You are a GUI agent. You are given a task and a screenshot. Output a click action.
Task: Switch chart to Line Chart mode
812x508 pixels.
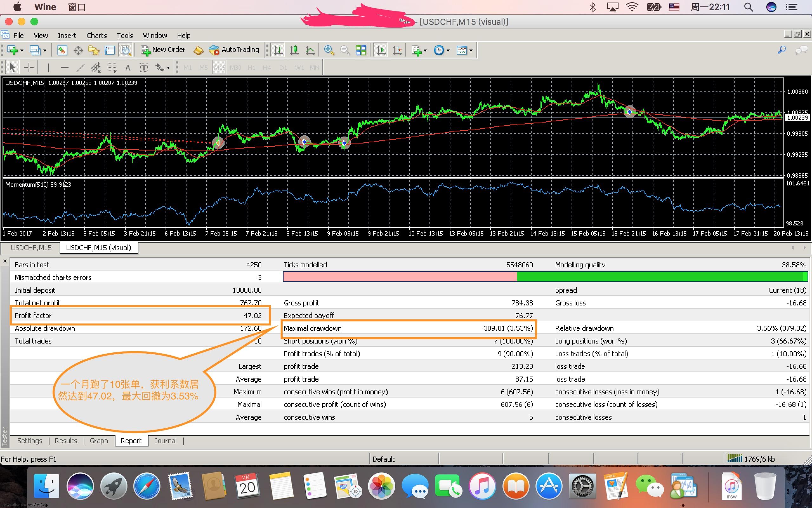311,50
